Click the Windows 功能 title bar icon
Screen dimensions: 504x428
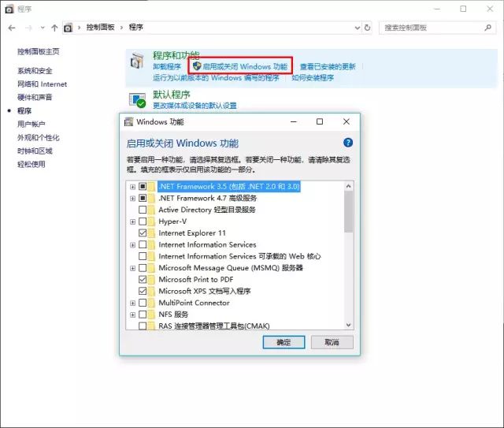point(128,122)
